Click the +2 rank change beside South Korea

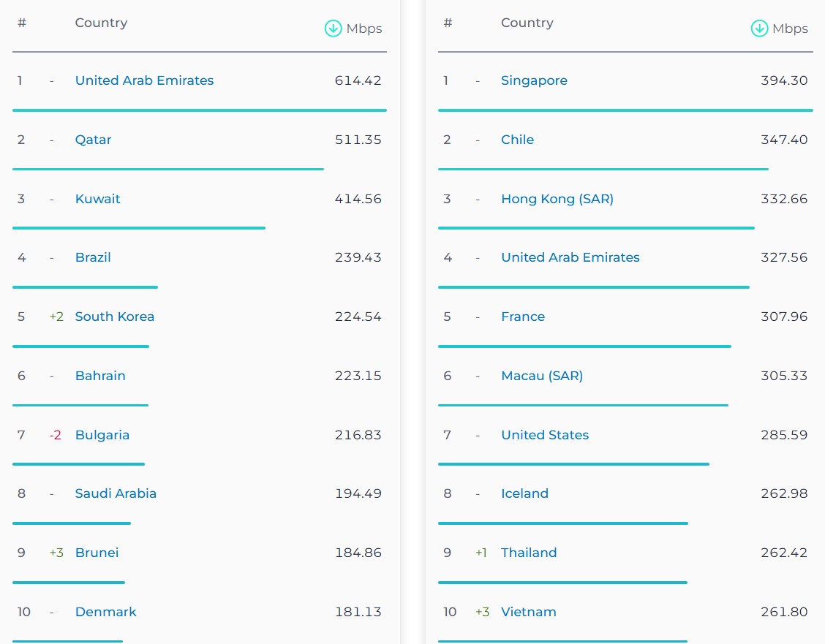(56, 317)
